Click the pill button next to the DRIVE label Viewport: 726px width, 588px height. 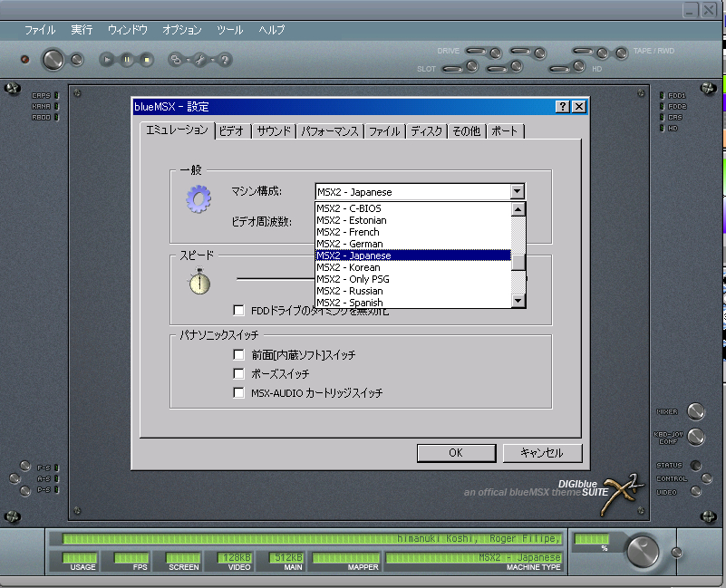pos(476,51)
